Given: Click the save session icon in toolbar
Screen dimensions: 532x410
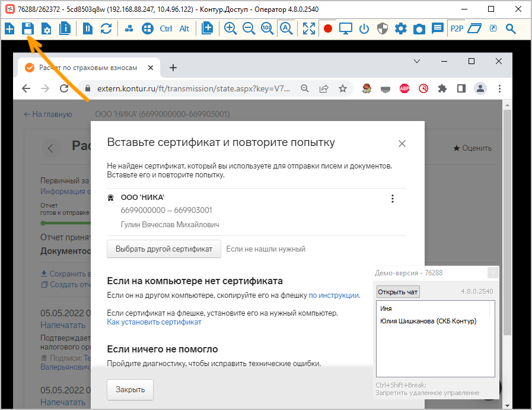Looking at the screenshot, I should tap(27, 28).
